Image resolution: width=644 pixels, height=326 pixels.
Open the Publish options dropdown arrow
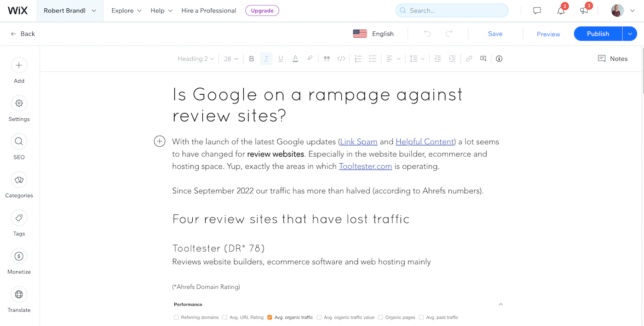point(630,34)
